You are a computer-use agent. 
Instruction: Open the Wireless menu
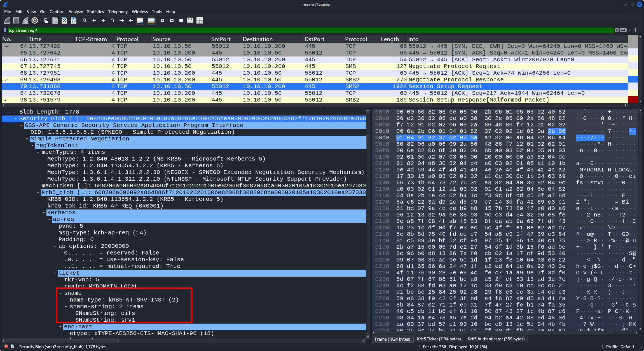tap(140, 11)
